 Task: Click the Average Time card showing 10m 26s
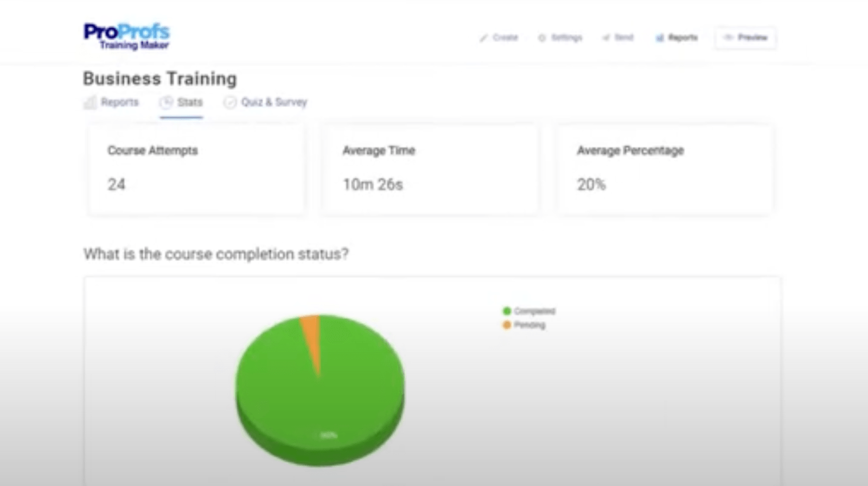click(x=430, y=169)
